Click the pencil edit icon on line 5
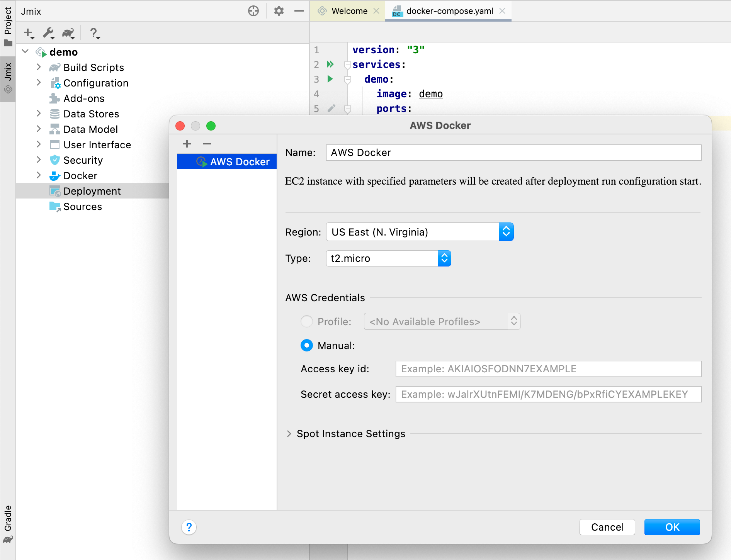Image resolution: width=731 pixels, height=560 pixels. 331,108
